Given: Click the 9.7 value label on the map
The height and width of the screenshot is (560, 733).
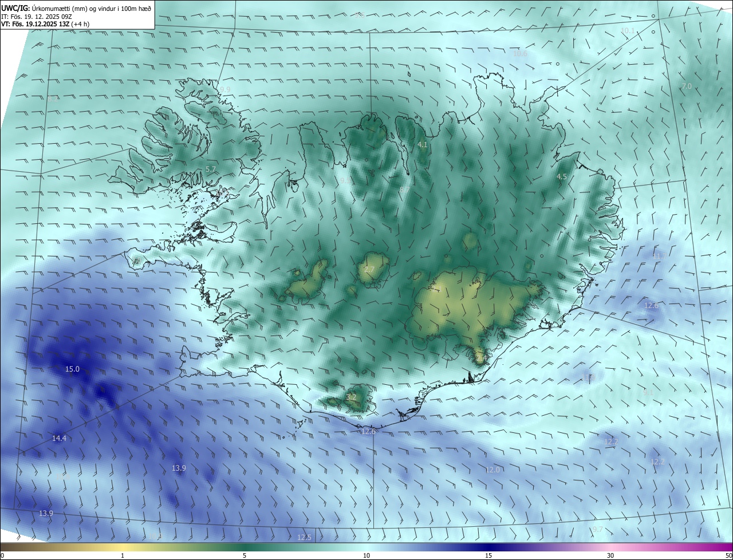Looking at the screenshot, I should coord(597,529).
